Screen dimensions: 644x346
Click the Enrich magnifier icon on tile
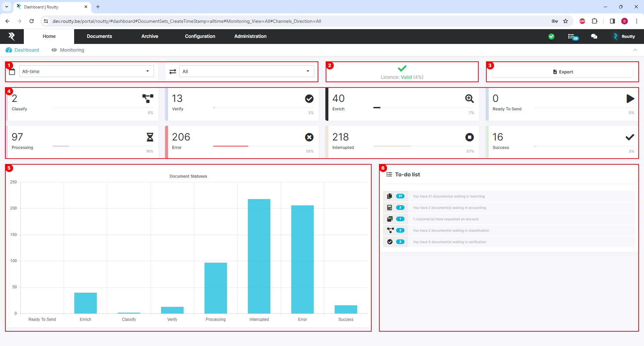(469, 99)
